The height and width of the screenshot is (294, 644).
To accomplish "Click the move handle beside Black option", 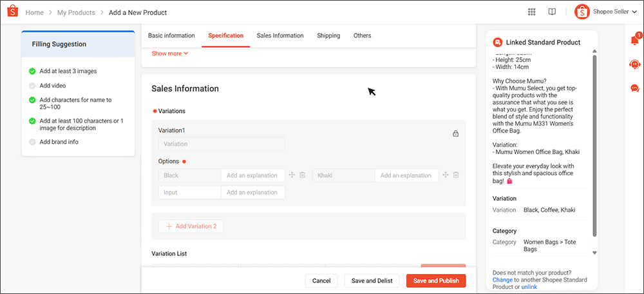I will pyautogui.click(x=292, y=175).
